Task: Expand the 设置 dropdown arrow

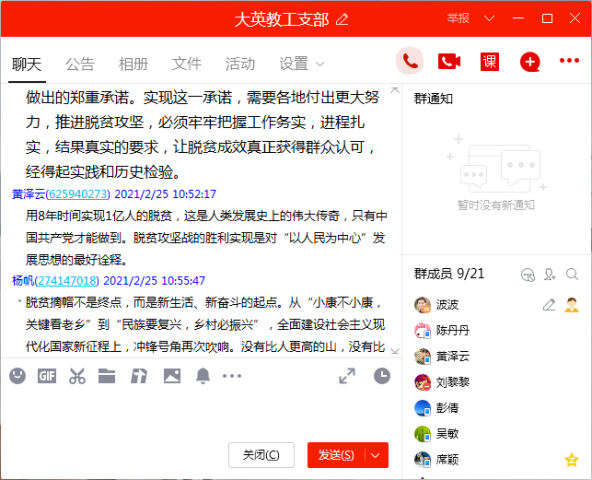Action: click(x=320, y=64)
